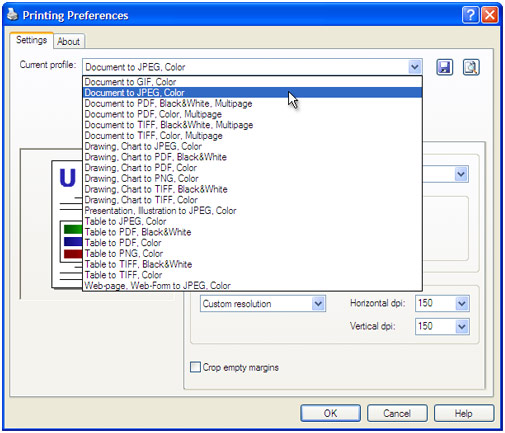Select Drawing, Chart to PDF, Color
505x433 pixels.
click(x=252, y=167)
